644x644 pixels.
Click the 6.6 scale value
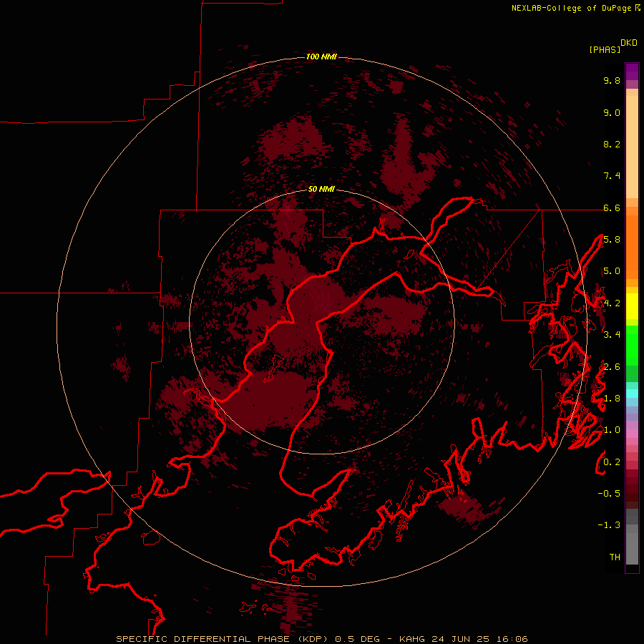point(612,208)
